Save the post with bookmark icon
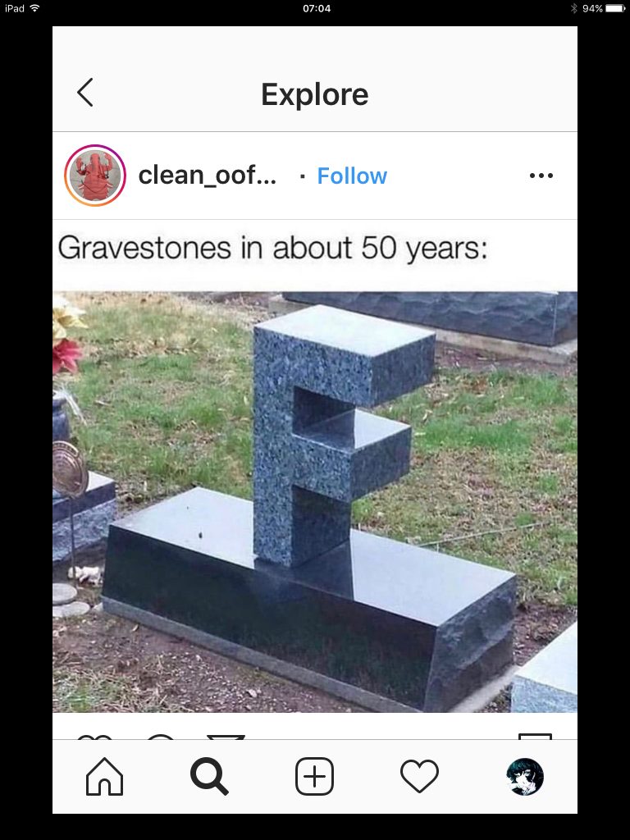 (535, 737)
